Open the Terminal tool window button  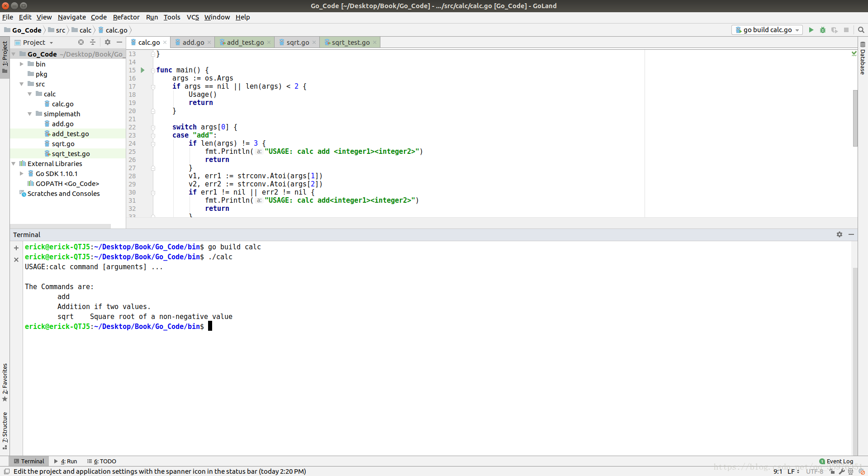click(x=29, y=461)
